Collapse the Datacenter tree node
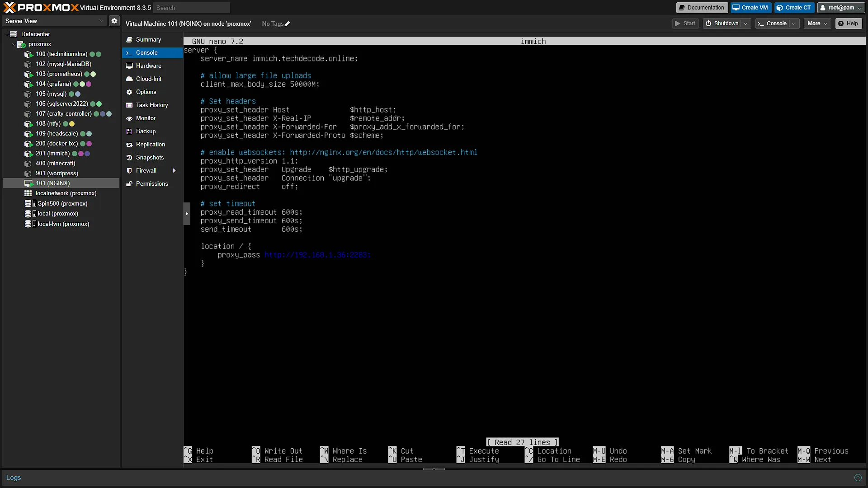The width and height of the screenshot is (868, 488). (x=6, y=34)
